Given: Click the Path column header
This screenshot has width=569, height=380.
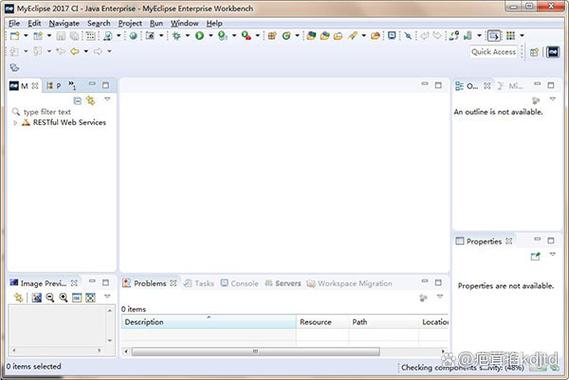Looking at the screenshot, I should [x=384, y=322].
